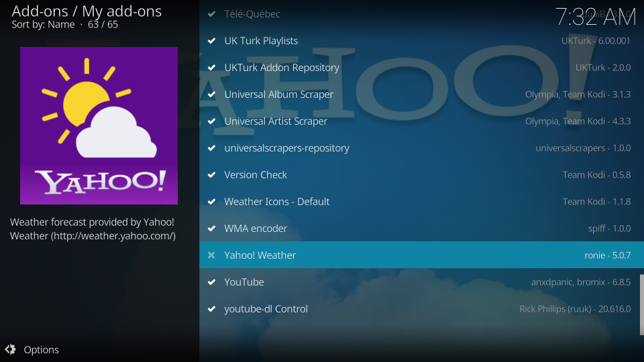Open the Télé-Québec addon entry
The height and width of the screenshot is (362, 644).
pos(252,14)
